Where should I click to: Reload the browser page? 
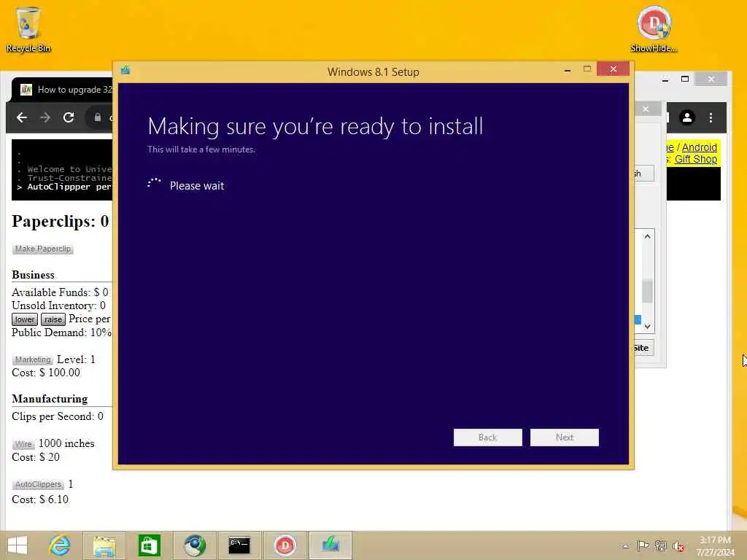(69, 117)
